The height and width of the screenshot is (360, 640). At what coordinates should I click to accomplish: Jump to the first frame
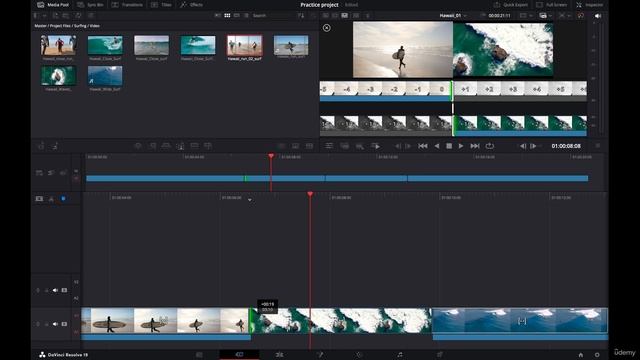pyautogui.click(x=423, y=146)
